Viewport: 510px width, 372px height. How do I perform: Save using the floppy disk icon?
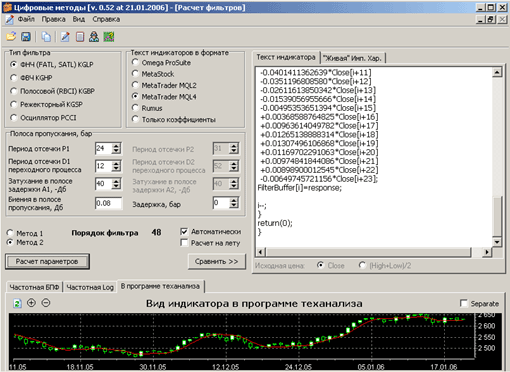click(x=26, y=36)
